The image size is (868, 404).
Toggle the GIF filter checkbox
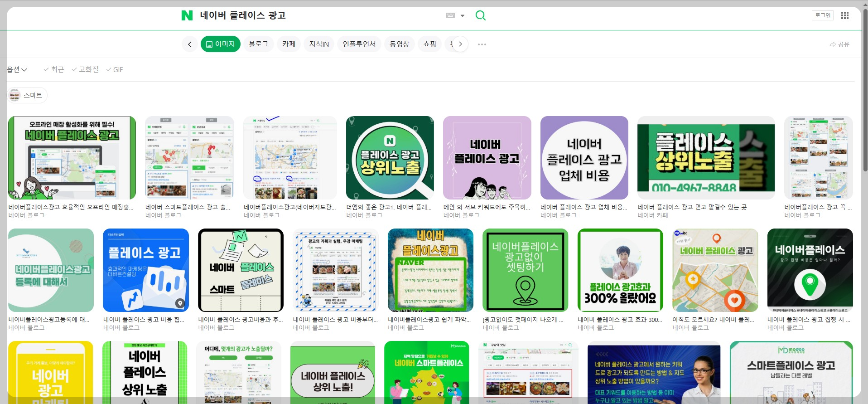pos(115,69)
